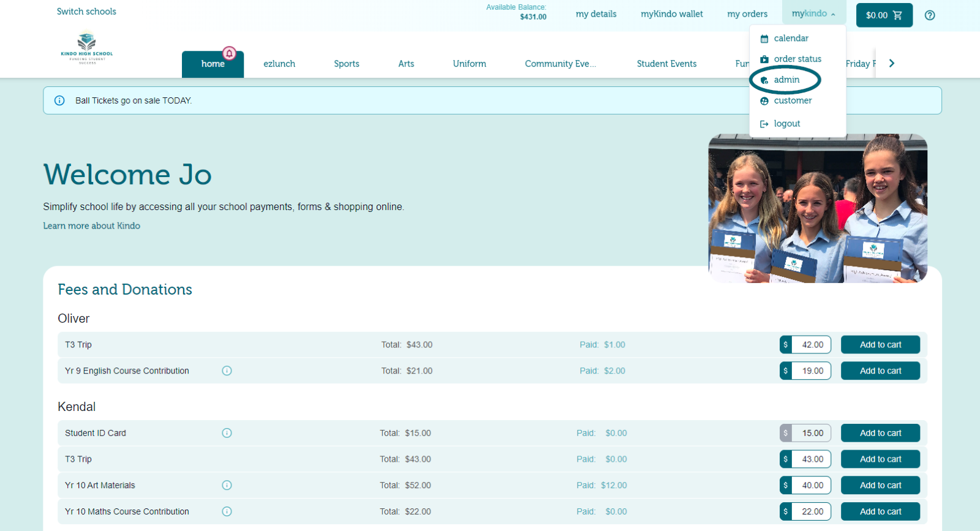Image resolution: width=980 pixels, height=531 pixels.
Task: Edit Oliver's T3 Trip amount field 42.00
Action: [812, 345]
